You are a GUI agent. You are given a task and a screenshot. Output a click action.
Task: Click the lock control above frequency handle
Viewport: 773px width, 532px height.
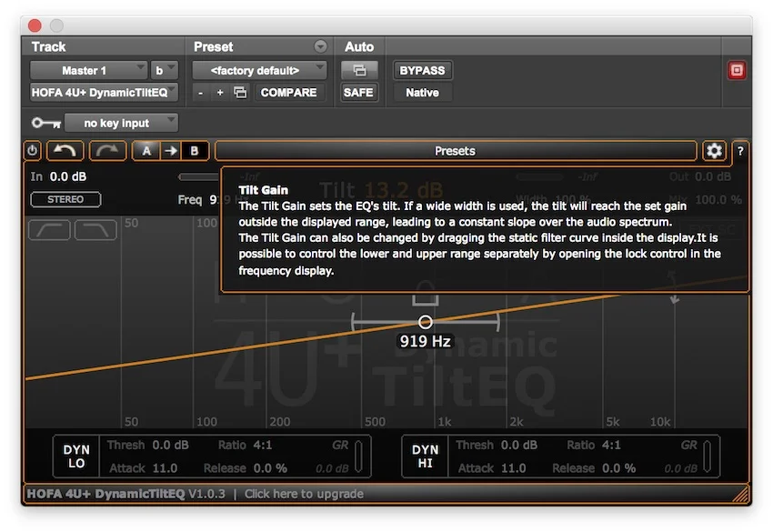(x=425, y=295)
